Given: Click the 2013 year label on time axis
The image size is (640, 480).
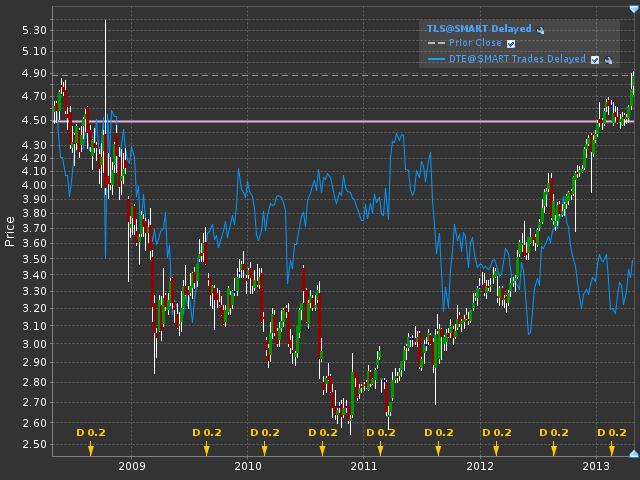Looking at the screenshot, I should (x=596, y=466).
